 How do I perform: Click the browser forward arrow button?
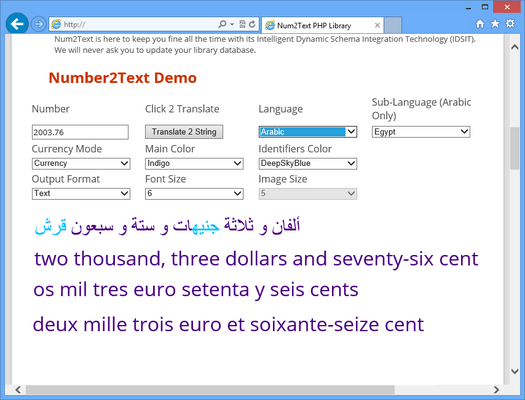pyautogui.click(x=38, y=24)
